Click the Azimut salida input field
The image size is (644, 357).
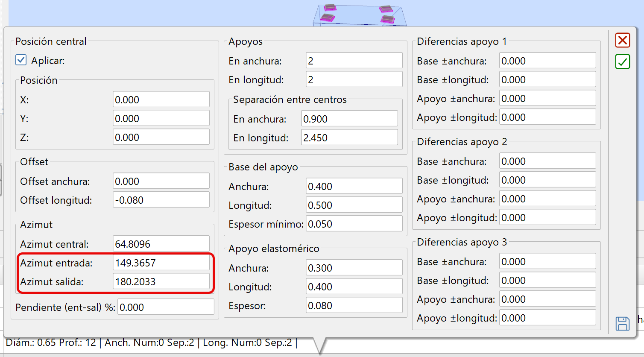tap(161, 282)
